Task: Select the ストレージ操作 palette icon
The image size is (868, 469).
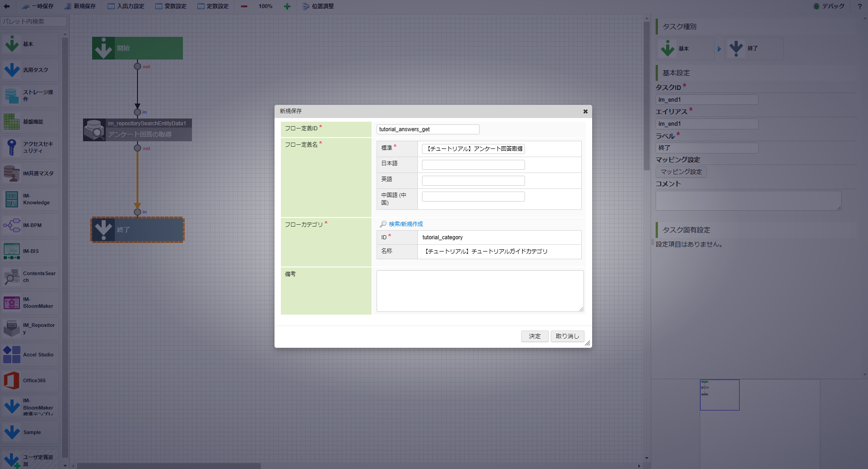Action: (x=12, y=95)
